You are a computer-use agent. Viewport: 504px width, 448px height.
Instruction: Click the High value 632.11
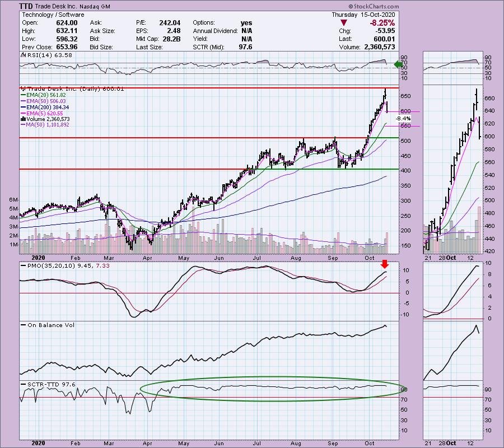point(67,31)
